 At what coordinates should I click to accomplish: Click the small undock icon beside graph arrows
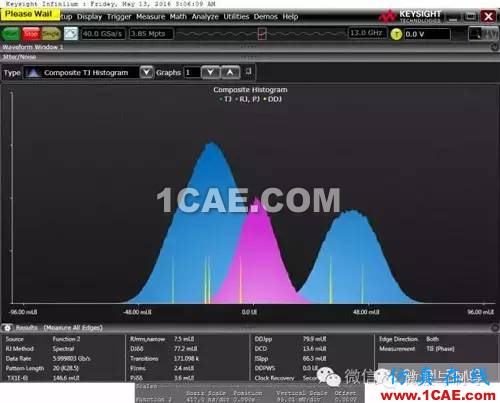pyautogui.click(x=248, y=71)
